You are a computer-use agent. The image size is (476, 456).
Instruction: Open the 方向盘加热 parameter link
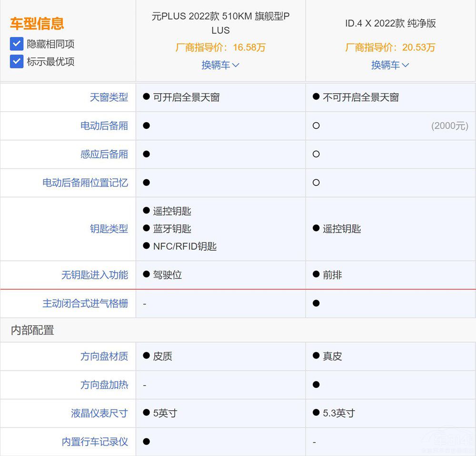[104, 385]
